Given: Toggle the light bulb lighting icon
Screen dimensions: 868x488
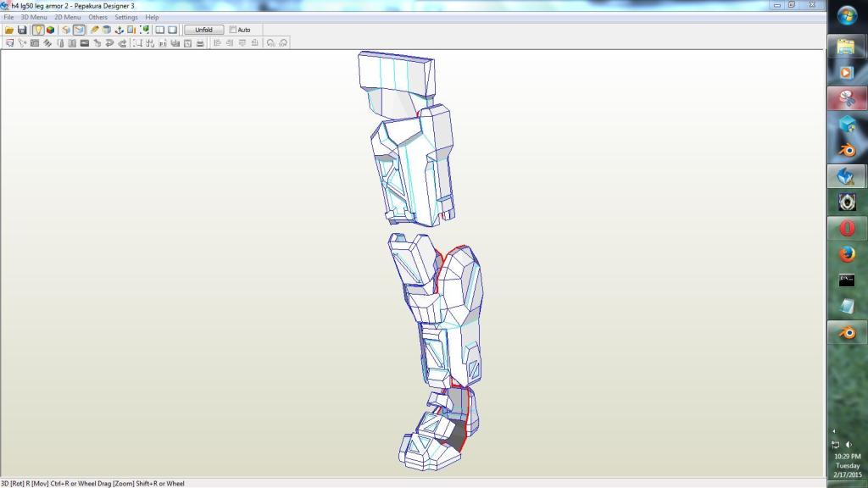Looking at the screenshot, I should [37, 30].
